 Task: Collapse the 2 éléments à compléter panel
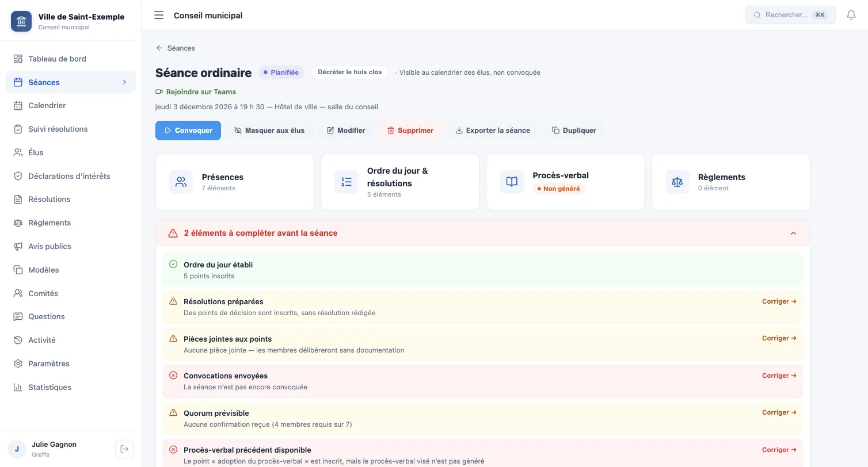793,234
